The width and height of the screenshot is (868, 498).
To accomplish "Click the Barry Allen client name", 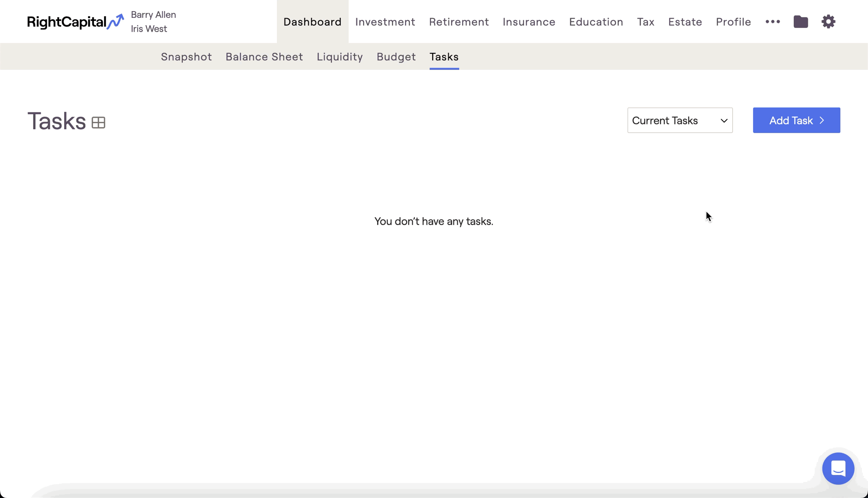I will click(153, 15).
